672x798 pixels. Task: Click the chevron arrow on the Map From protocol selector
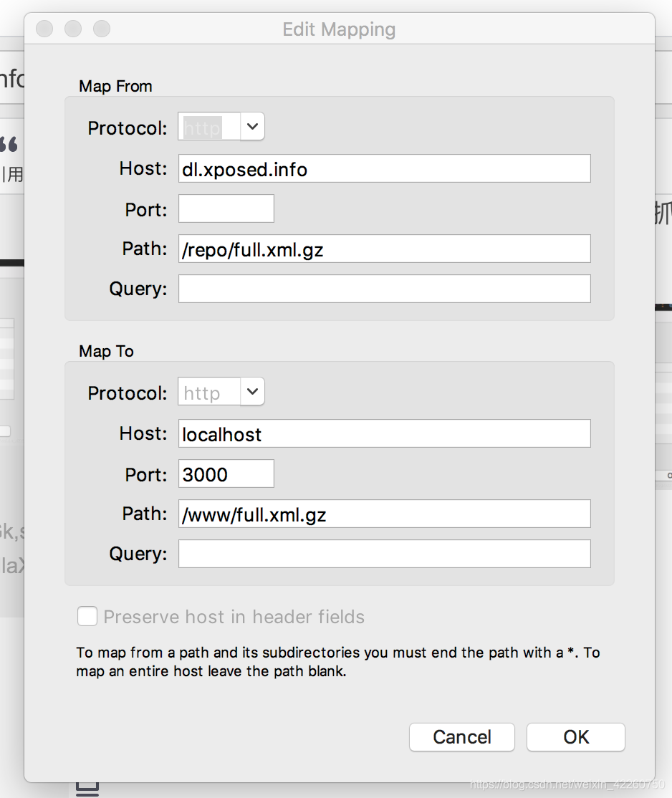click(x=251, y=126)
